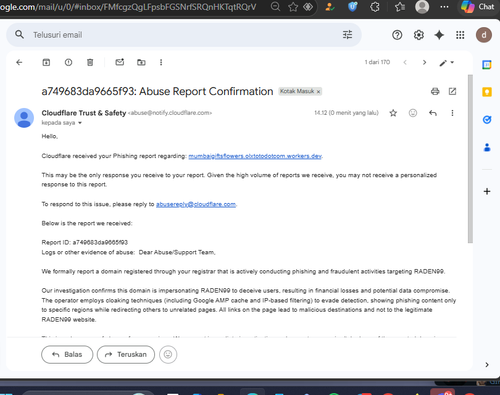The width and height of the screenshot is (500, 395).
Task: Show search options filter icon
Action: click(347, 35)
